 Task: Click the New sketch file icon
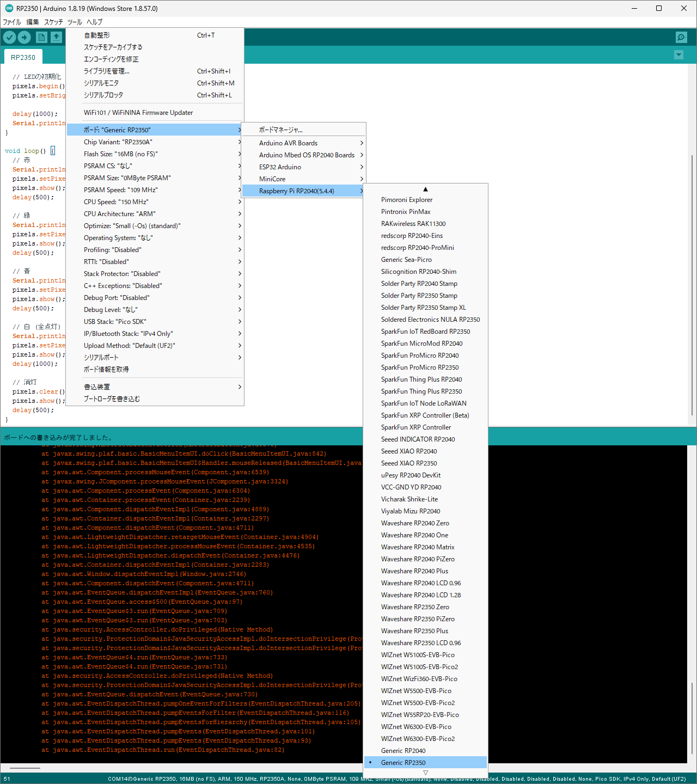point(41,37)
